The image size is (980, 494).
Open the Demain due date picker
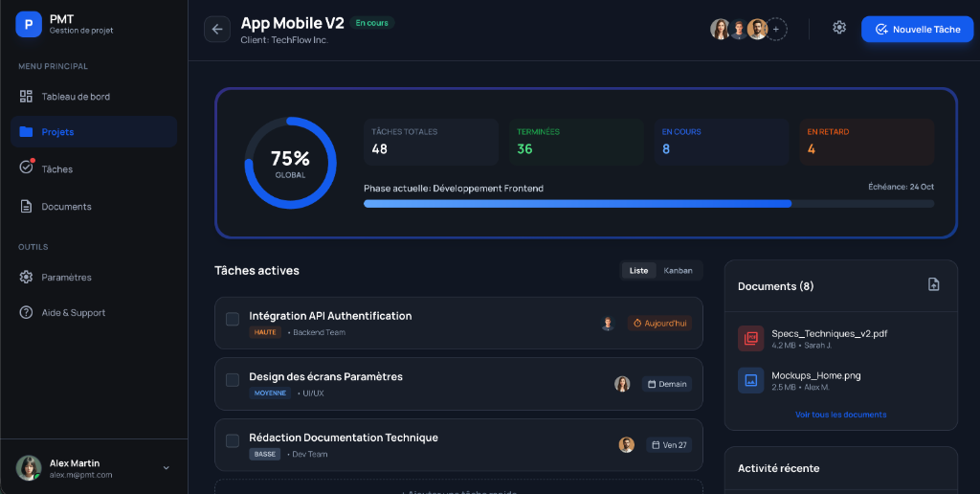[x=667, y=384]
